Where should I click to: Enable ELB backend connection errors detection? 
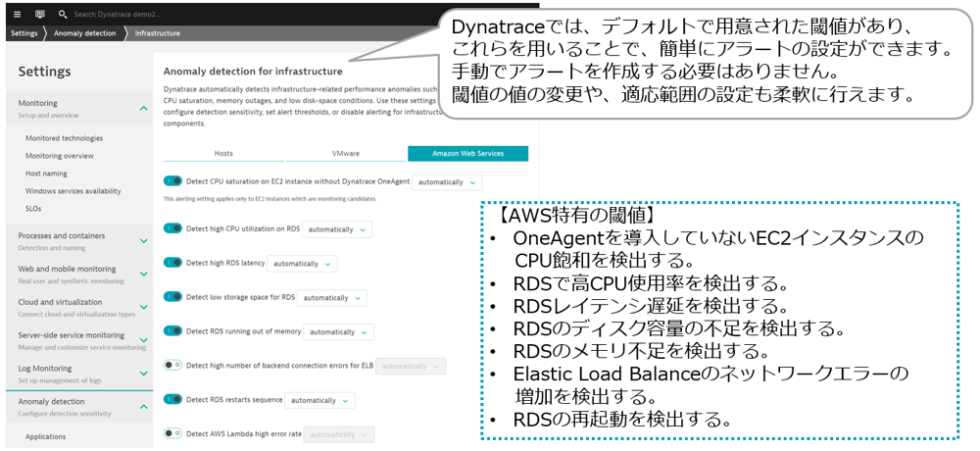point(172,366)
